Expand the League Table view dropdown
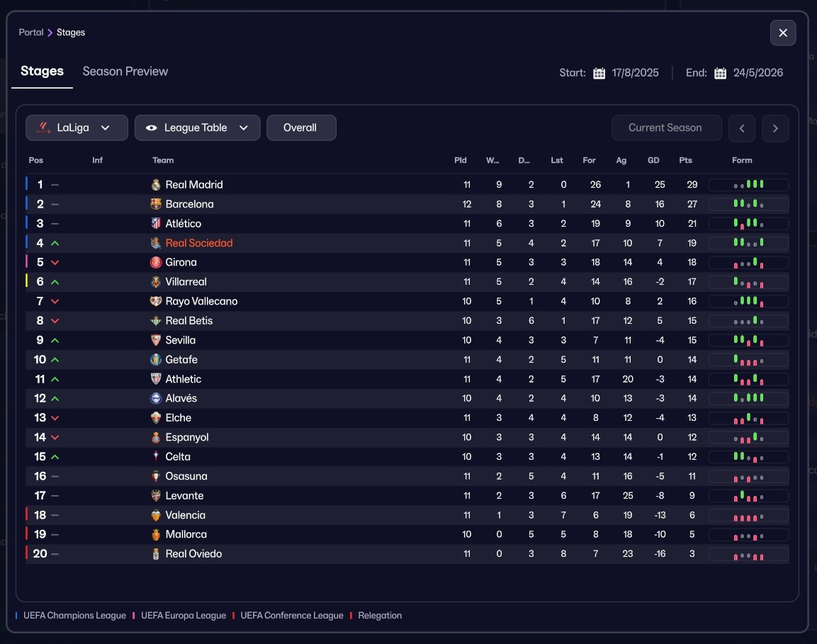This screenshot has height=644, width=817. pyautogui.click(x=197, y=128)
